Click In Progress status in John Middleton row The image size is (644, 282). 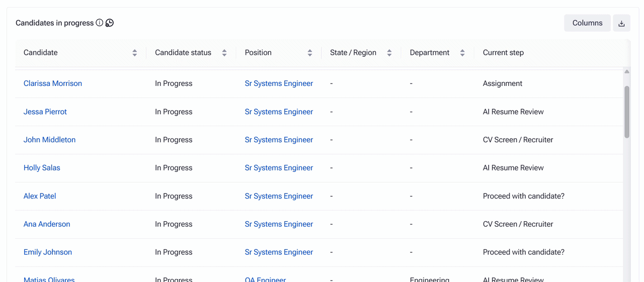pyautogui.click(x=174, y=140)
